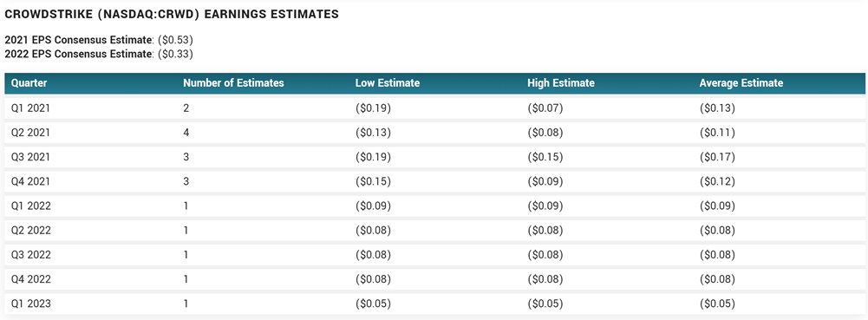Screen dimensions: 868x320
Task: Select the CrowdStrike Earnings Estimates heading
Action: pos(172,15)
